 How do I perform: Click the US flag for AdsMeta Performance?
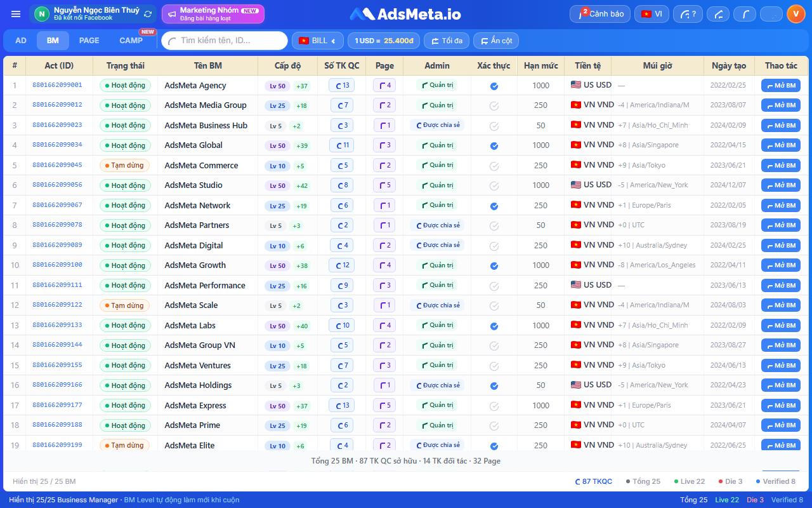(576, 285)
